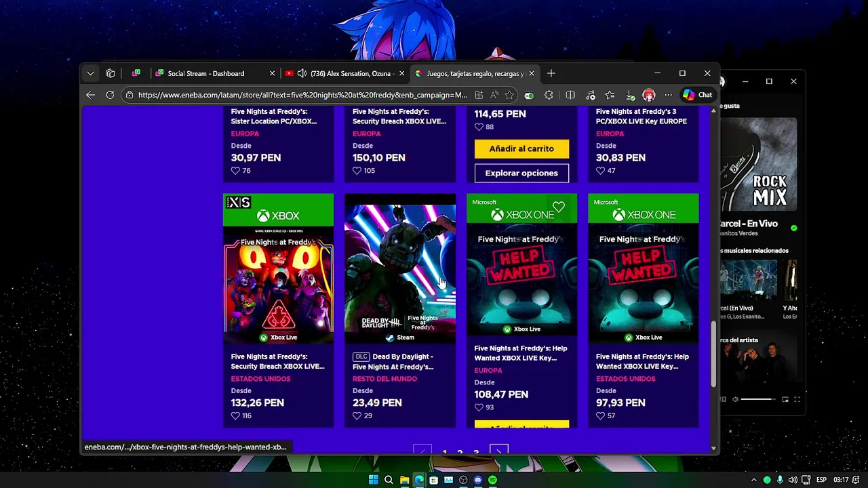
Task: Open Spotify miniplayer icon
Action: [x=785, y=399]
